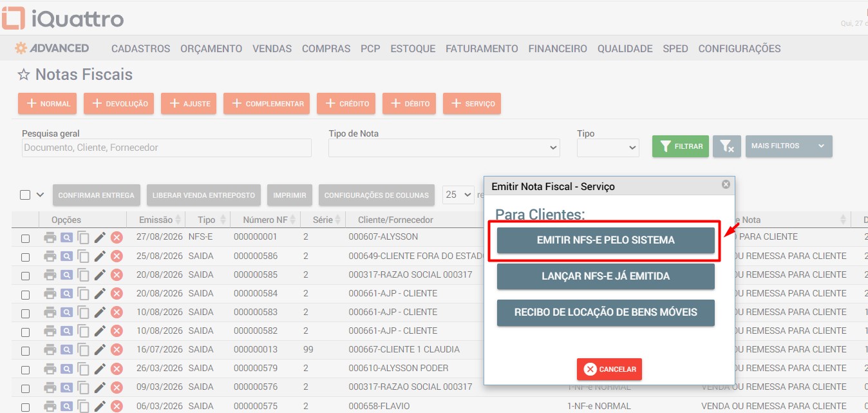Tick checkbox for note 000000582 row

point(25,331)
